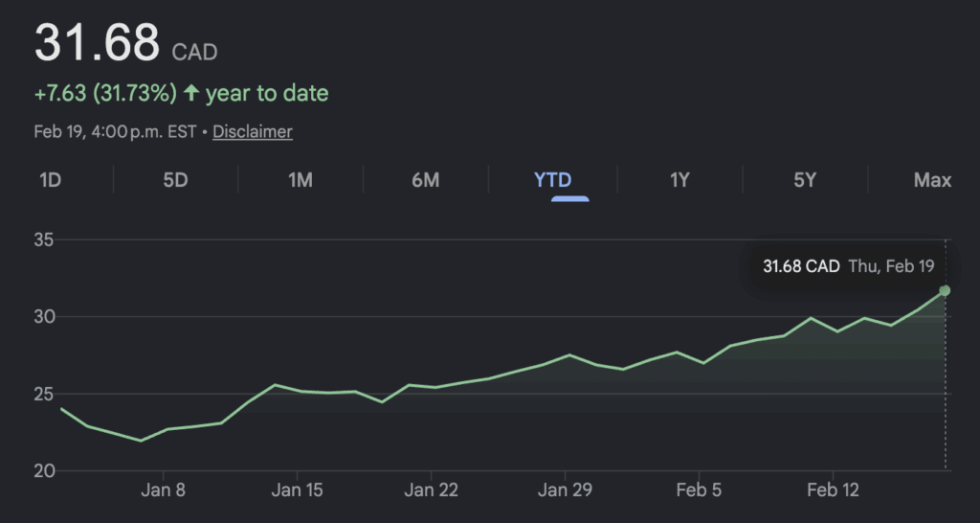Viewport: 980px width, 523px height.
Task: Switch to the 1D time range tab
Action: pyautogui.click(x=50, y=180)
